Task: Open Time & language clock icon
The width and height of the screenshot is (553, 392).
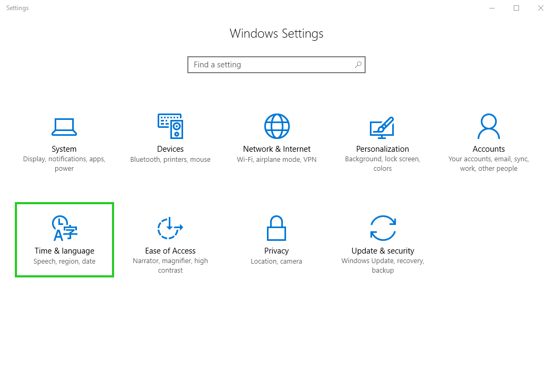Action: coord(64,228)
